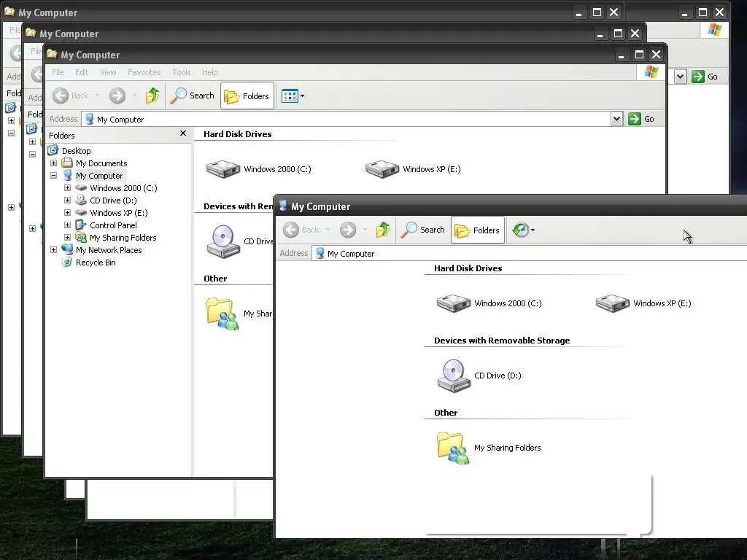
Task: Expand CD Drive (D:) tree node
Action: 67,200
